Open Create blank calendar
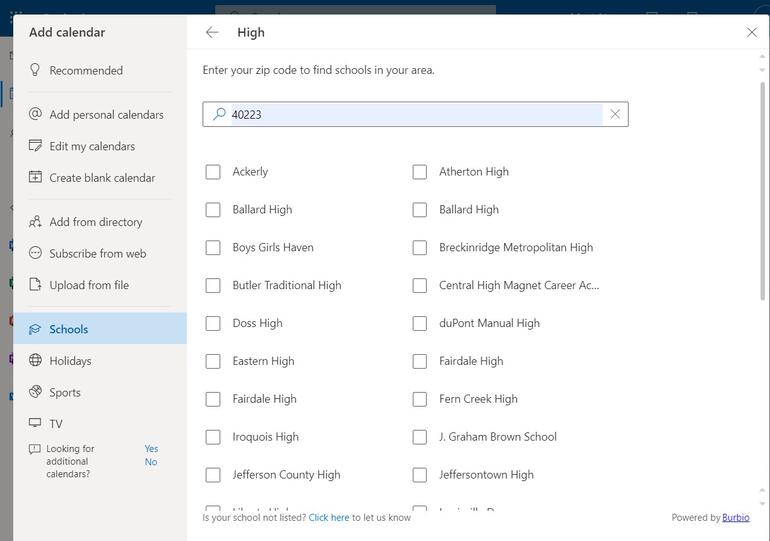The height and width of the screenshot is (541, 770). [102, 177]
